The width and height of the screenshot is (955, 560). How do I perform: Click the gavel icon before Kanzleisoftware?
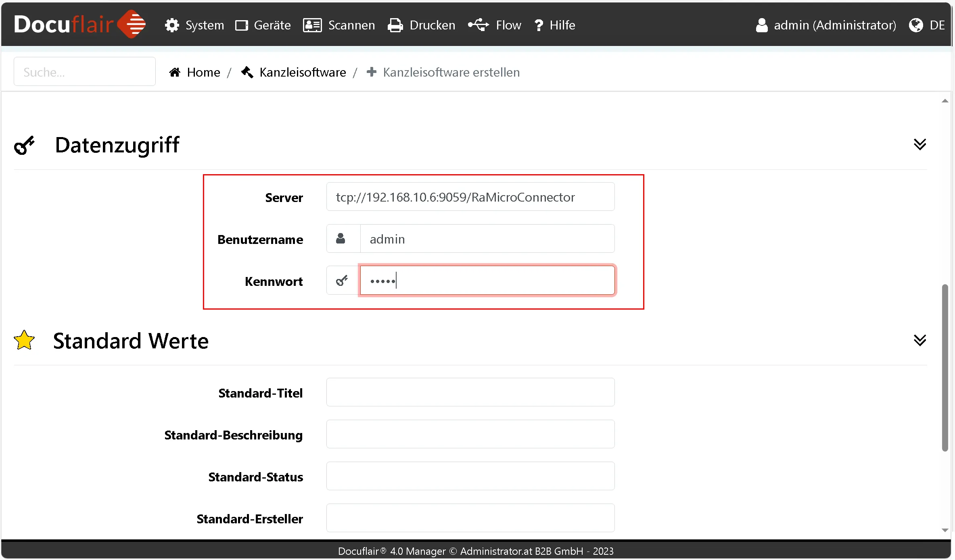(247, 72)
